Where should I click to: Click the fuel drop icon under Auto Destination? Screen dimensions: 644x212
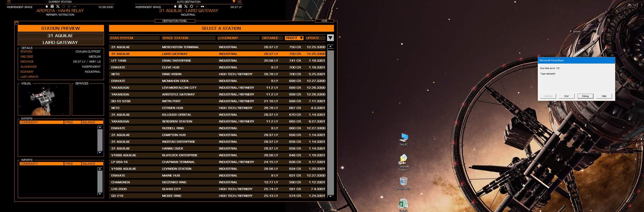[x=175, y=6]
